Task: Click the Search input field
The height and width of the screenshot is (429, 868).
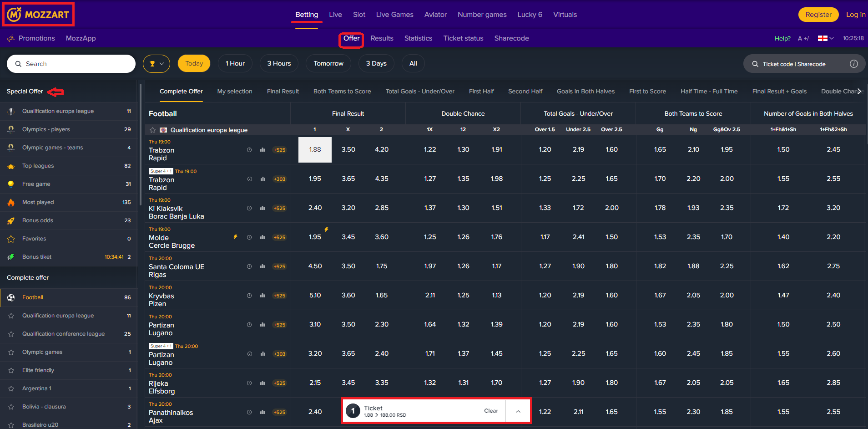Action: pos(71,64)
